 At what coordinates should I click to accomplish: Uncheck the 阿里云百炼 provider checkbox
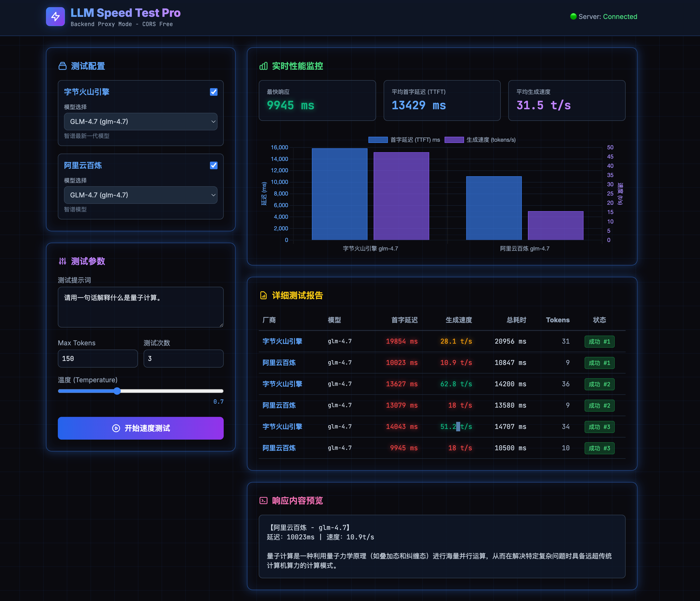coord(214,166)
